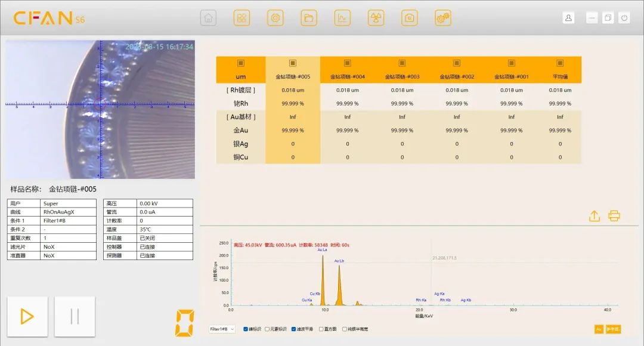This screenshot has width=644, height=346.
Task: Uncheck the 线标识 checkbox
Action: click(x=246, y=329)
